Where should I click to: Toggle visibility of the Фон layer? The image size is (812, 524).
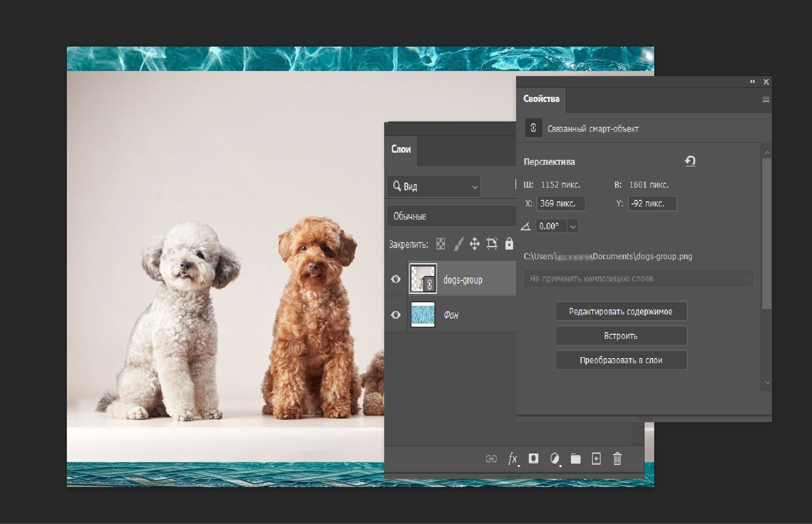pyautogui.click(x=395, y=315)
